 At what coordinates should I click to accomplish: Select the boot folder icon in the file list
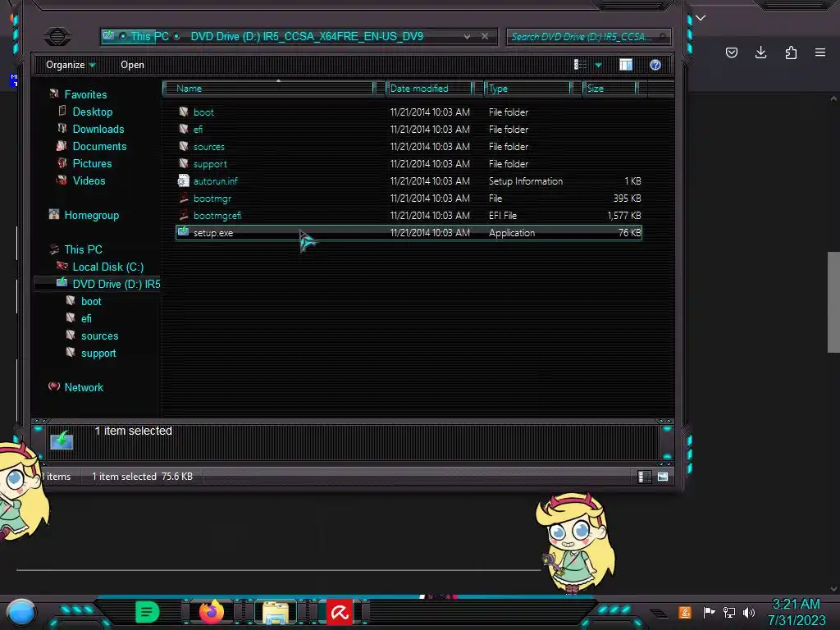pyautogui.click(x=184, y=112)
